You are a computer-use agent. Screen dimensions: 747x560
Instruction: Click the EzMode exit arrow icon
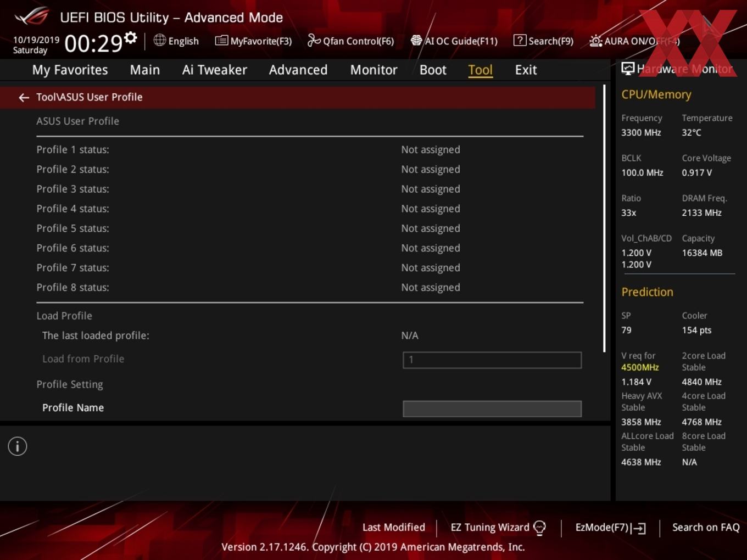[638, 528]
